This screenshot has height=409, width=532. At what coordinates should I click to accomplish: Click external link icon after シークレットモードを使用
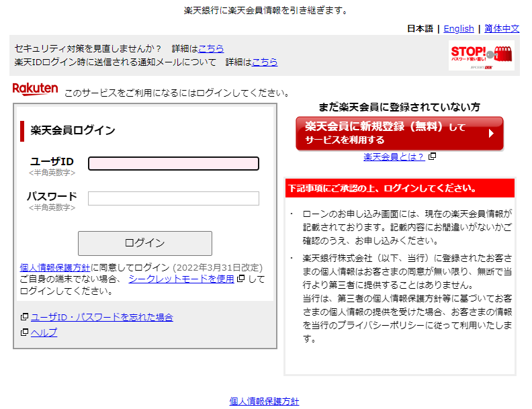241,279
